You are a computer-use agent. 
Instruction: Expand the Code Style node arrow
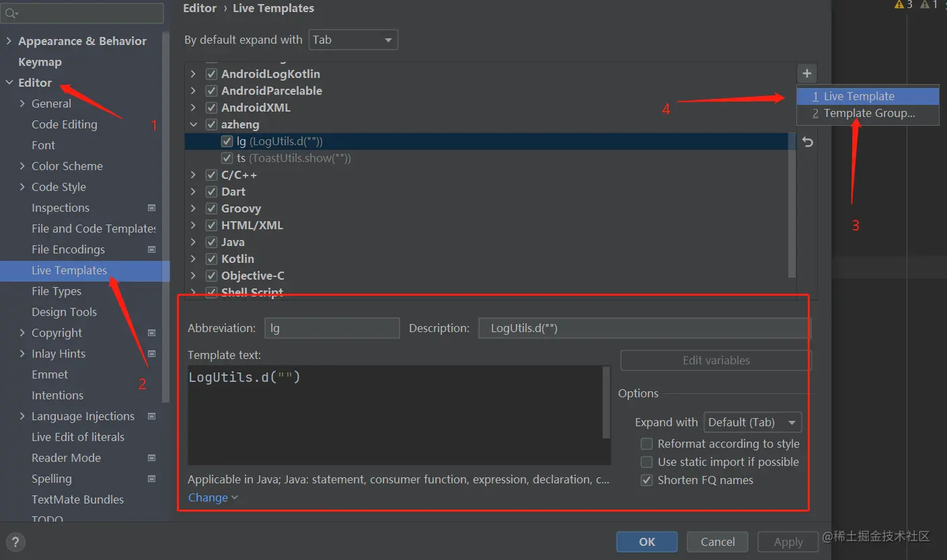22,187
